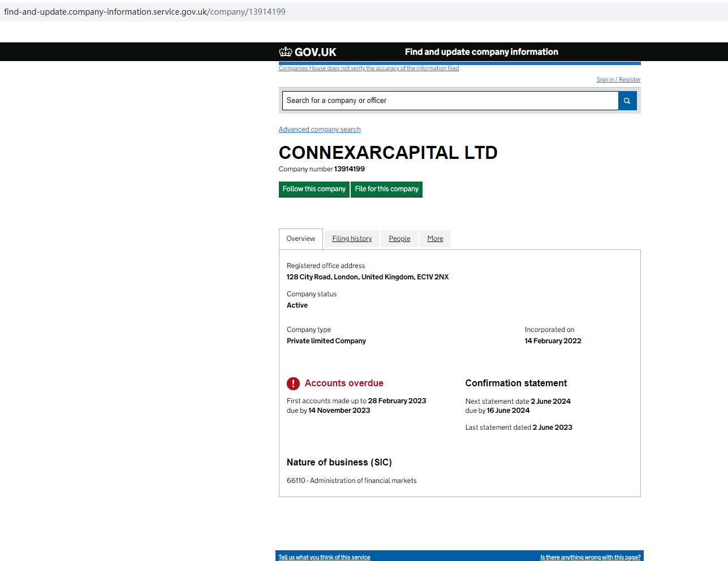Select Private limited Company text
The image size is (728, 561).
pyautogui.click(x=326, y=341)
